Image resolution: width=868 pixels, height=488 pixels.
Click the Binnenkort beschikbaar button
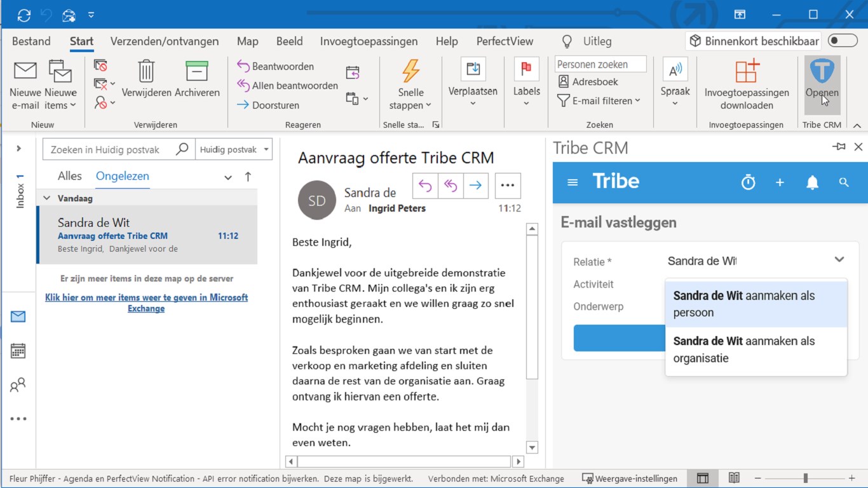click(x=754, y=41)
